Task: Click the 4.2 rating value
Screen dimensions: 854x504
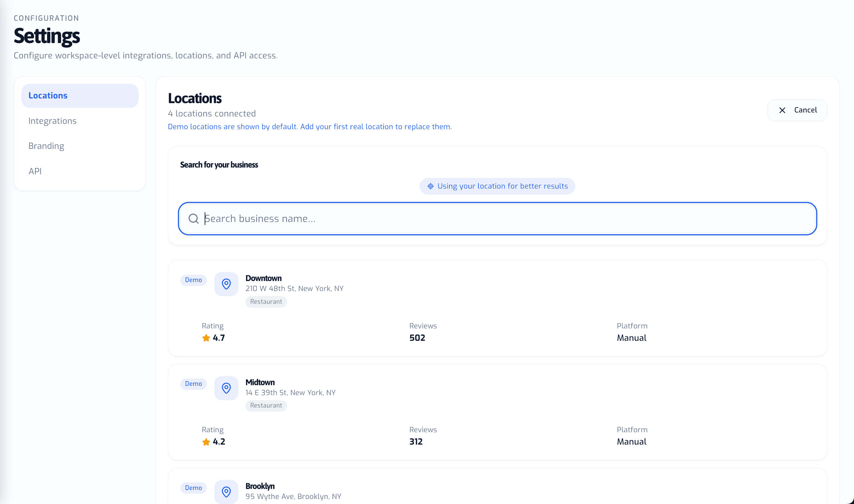Action: [219, 442]
